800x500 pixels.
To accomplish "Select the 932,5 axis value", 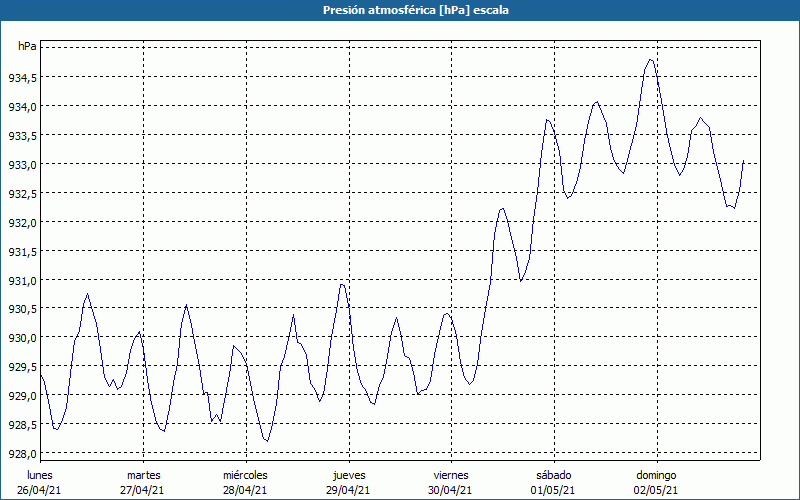I will (x=22, y=193).
